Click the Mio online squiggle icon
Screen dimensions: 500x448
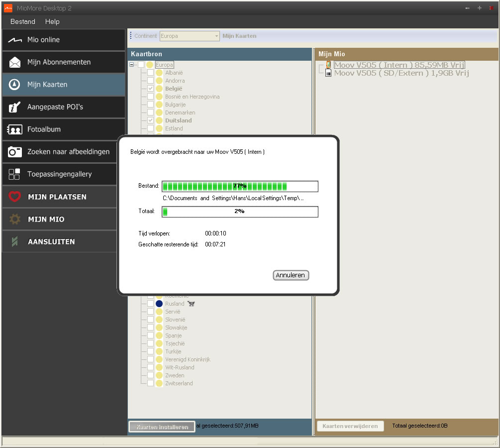[x=15, y=40]
